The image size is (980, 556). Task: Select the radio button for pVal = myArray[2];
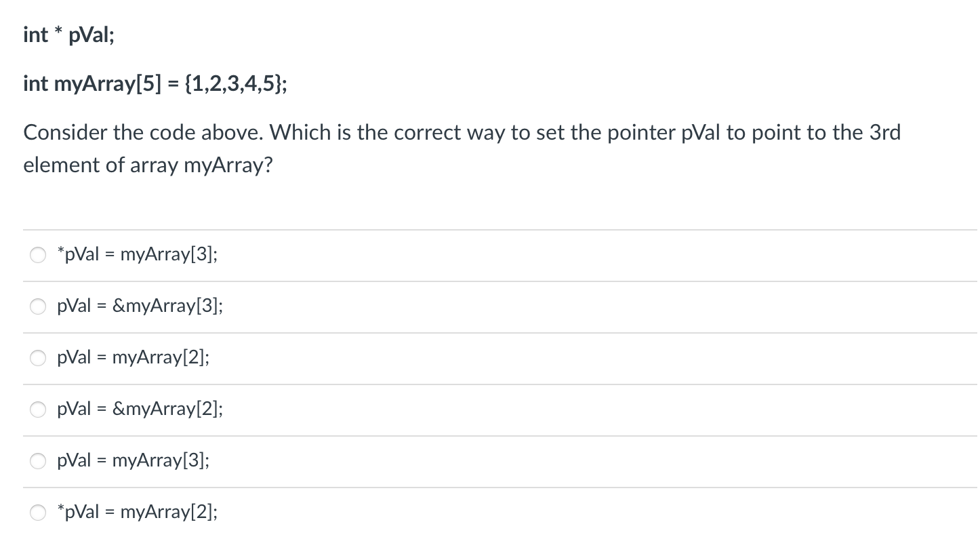coord(38,358)
